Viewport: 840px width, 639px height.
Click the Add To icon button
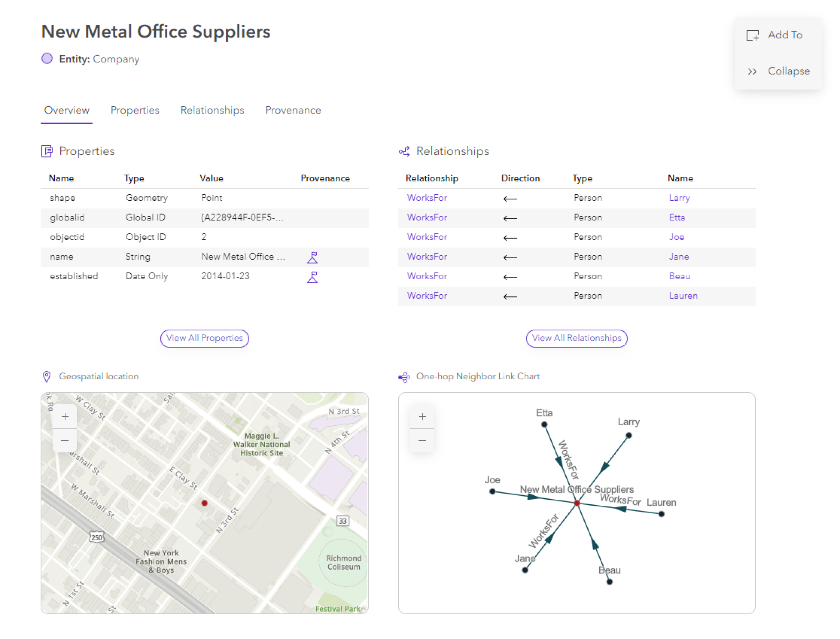pos(752,35)
